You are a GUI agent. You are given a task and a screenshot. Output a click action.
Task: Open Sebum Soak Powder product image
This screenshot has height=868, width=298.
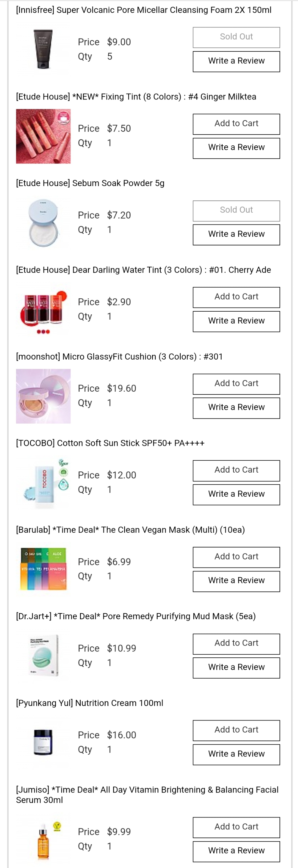43,223
